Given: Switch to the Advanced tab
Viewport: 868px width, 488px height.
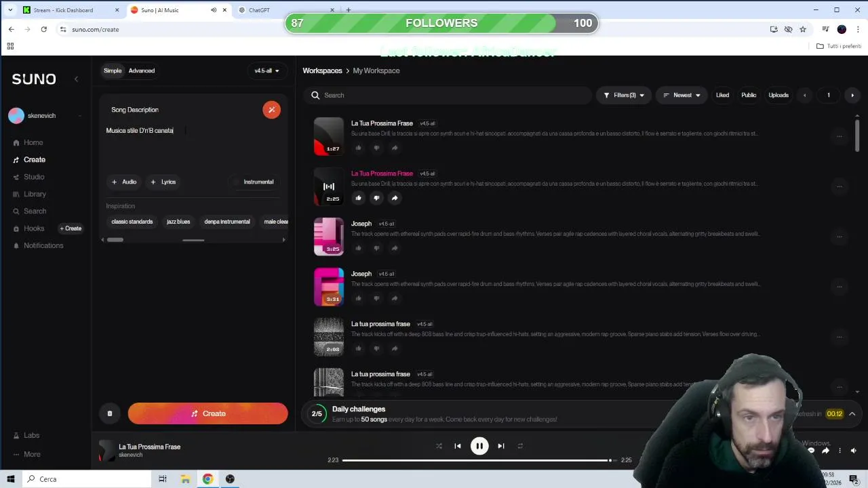Looking at the screenshot, I should coord(142,70).
